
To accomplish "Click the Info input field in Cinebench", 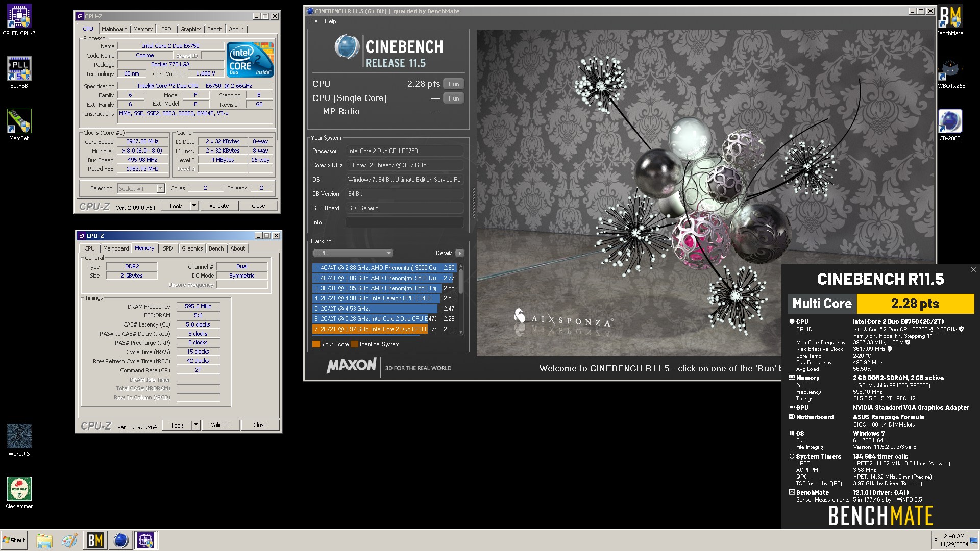I will pos(405,222).
